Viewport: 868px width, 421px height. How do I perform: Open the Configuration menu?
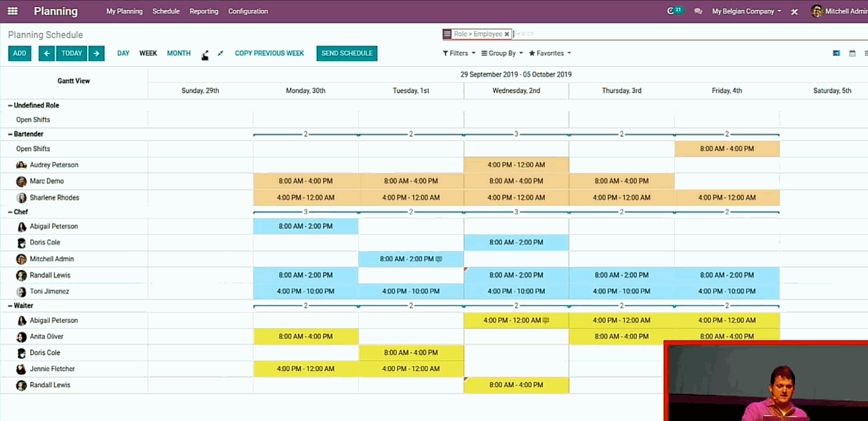(248, 11)
